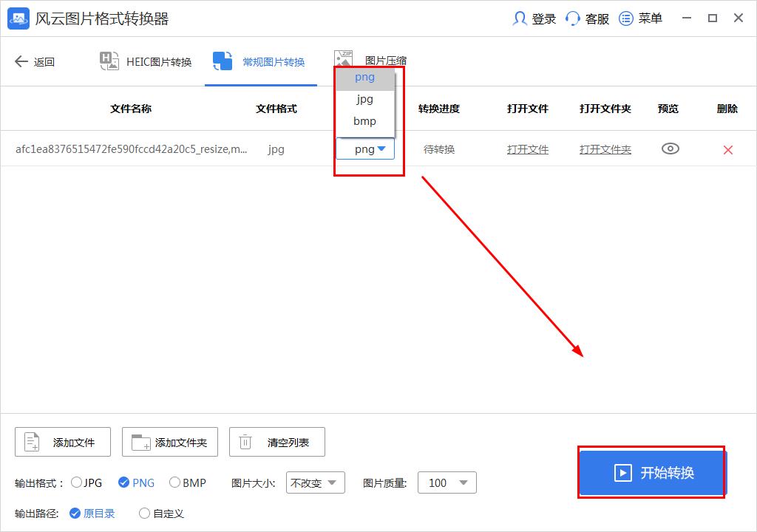Click the 打开文件夹 link
Viewport: 757px width, 532px height.
coord(605,149)
